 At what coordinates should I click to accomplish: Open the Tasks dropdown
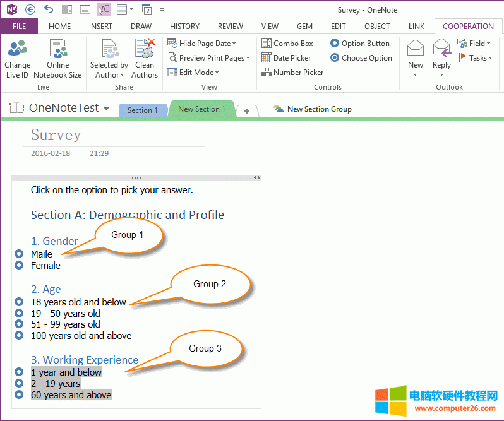476,58
